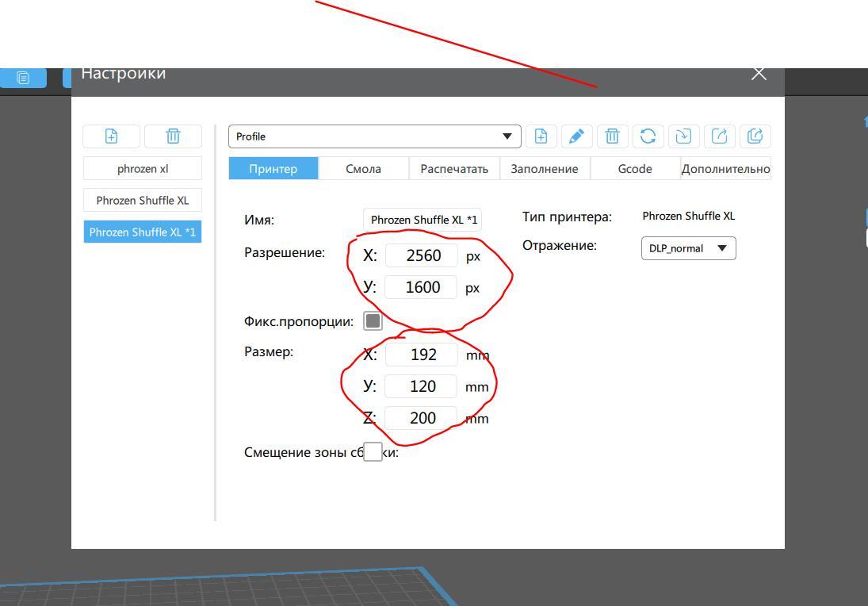This screenshot has width=868, height=606.
Task: Reset profile with the circular arrows icon
Action: click(x=648, y=136)
